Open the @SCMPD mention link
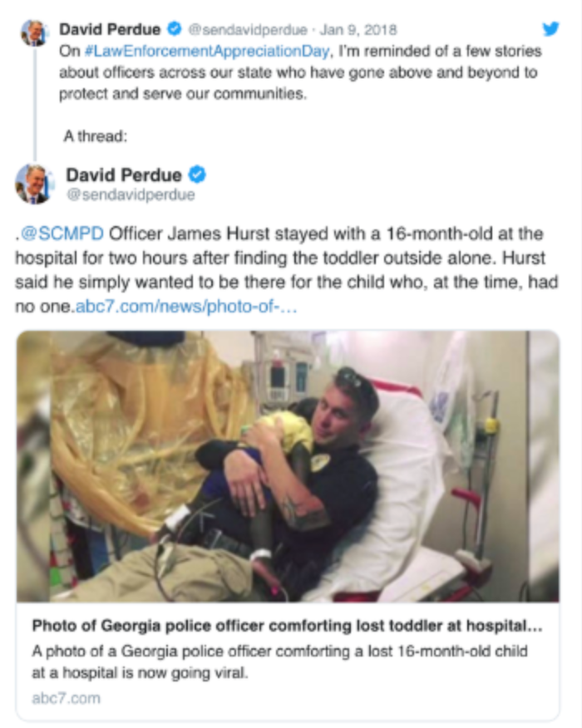This screenshot has width=582, height=728. tap(62, 233)
